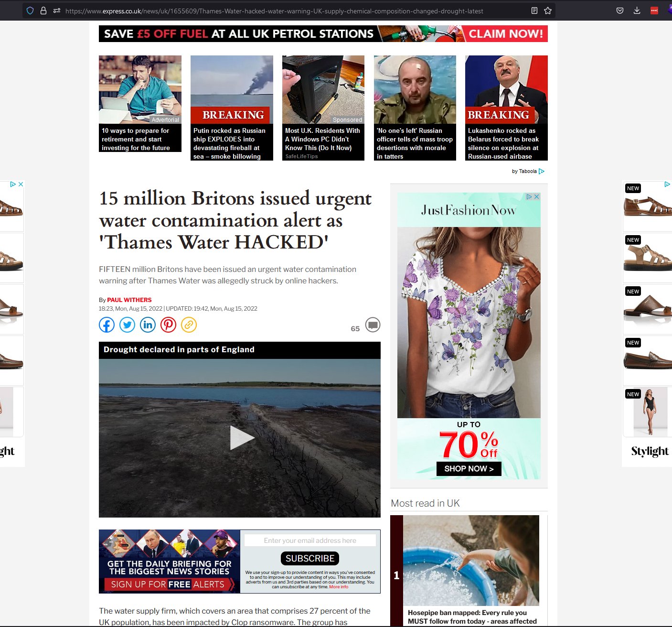Open the Windows PC sponsored story
672x627 pixels.
click(x=323, y=108)
